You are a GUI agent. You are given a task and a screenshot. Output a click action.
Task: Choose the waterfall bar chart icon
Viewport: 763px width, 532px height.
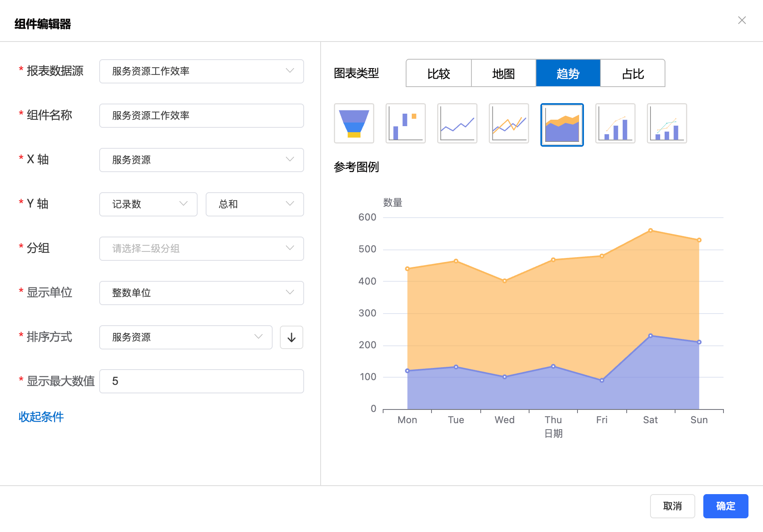click(x=406, y=123)
